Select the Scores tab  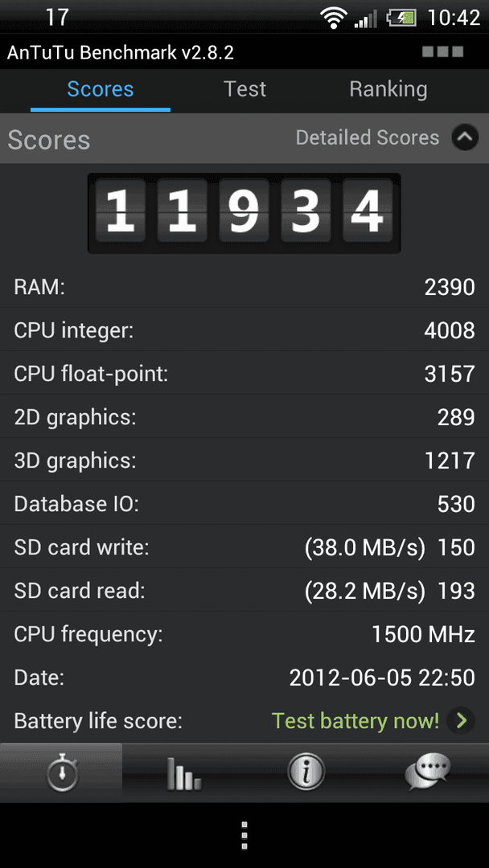pyautogui.click(x=101, y=89)
